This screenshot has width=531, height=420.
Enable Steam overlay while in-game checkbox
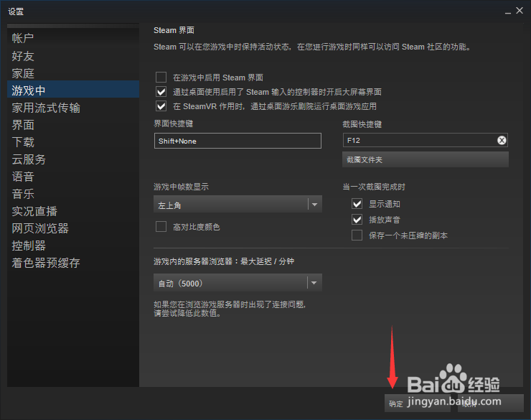(x=161, y=78)
